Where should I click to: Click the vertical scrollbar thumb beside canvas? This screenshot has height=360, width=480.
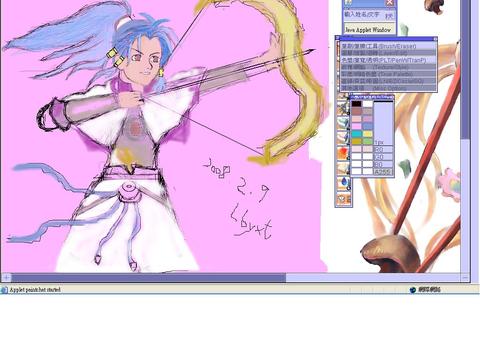point(465,69)
